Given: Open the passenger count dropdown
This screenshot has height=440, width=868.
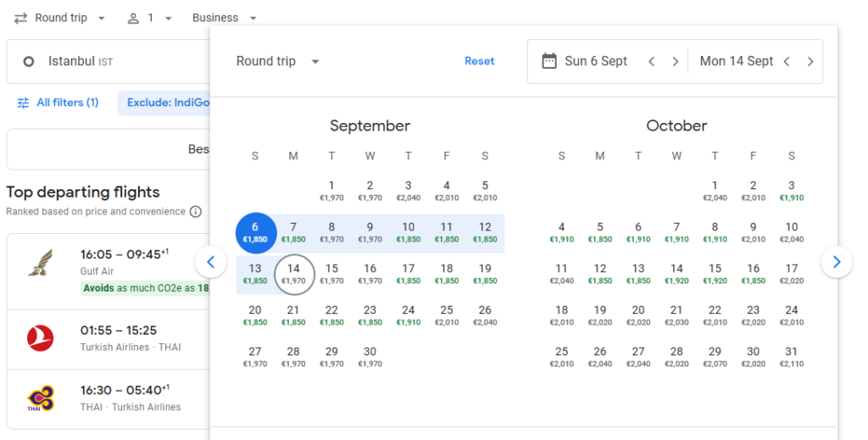Looking at the screenshot, I should 158,18.
